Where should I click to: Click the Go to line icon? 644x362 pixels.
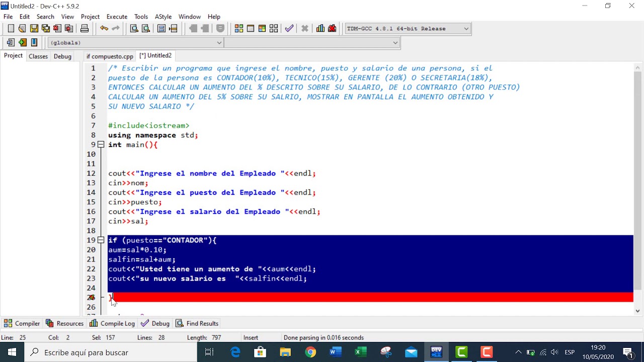[173, 29]
